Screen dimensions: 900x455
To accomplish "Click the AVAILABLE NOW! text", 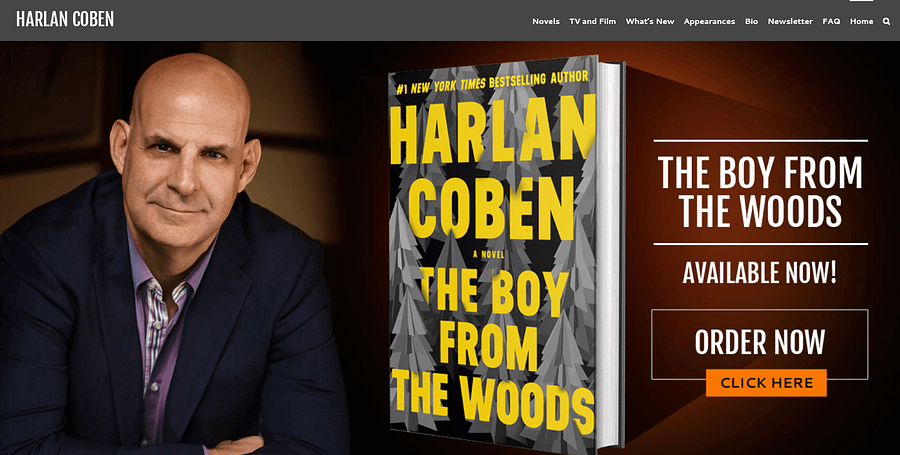I will [759, 273].
